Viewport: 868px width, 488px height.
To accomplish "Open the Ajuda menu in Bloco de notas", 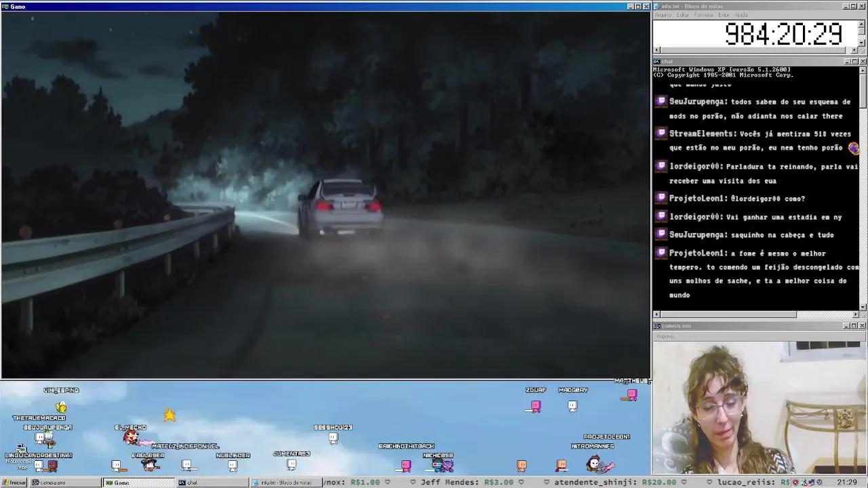I will coord(741,15).
